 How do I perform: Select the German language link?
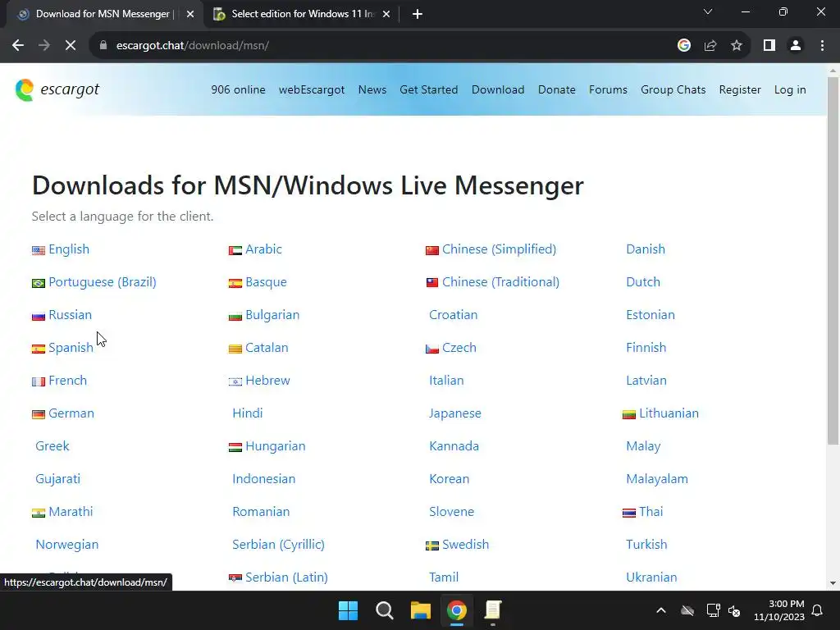click(x=71, y=413)
